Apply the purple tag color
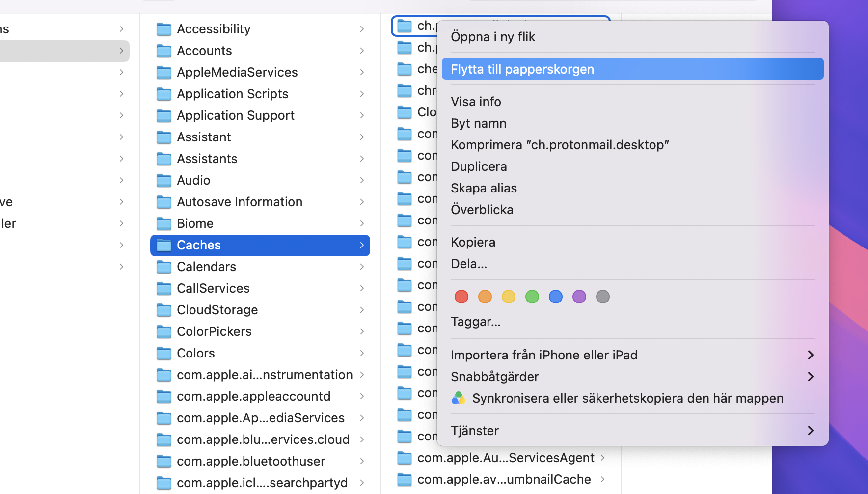 click(579, 297)
